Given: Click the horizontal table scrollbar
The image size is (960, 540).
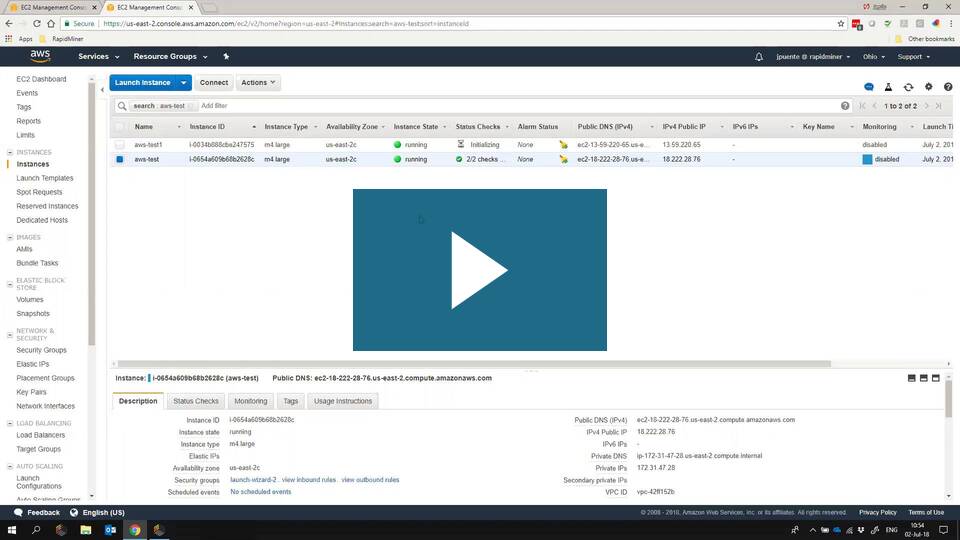Looking at the screenshot, I should point(474,364).
